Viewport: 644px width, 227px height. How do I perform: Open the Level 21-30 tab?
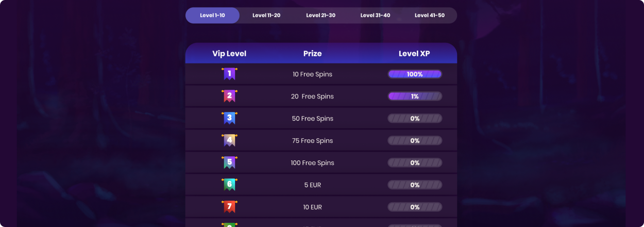(x=320, y=15)
